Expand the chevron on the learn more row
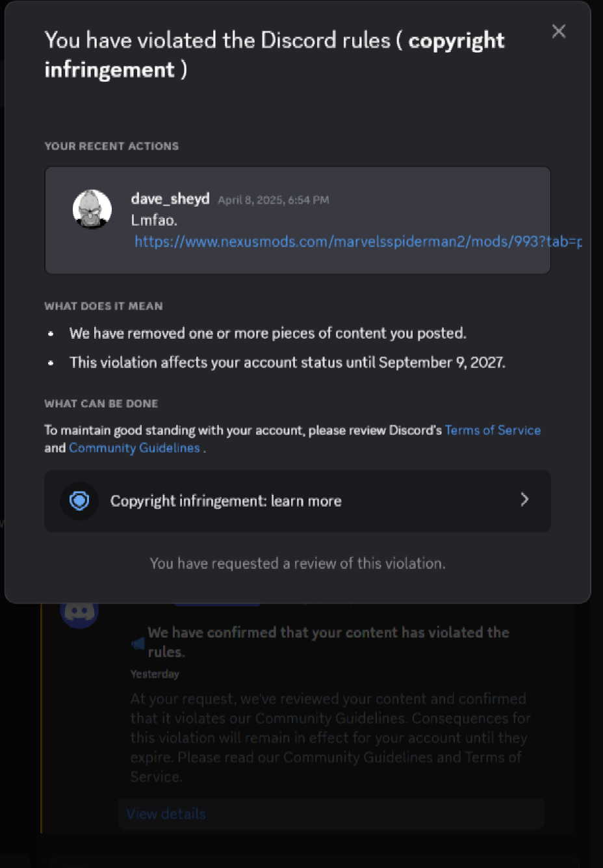 524,499
